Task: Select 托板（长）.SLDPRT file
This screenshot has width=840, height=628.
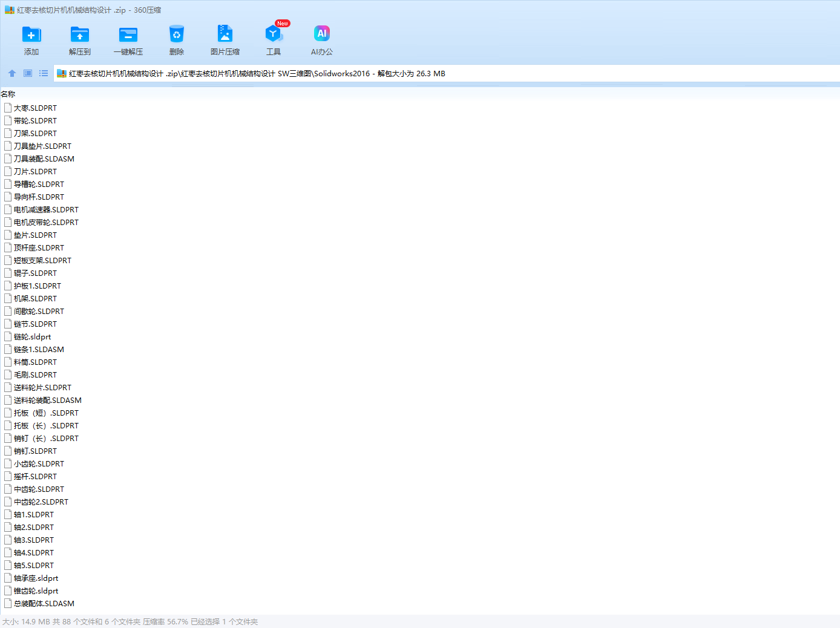Action: click(x=46, y=426)
